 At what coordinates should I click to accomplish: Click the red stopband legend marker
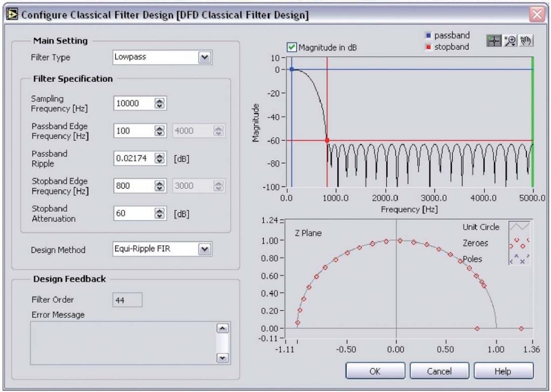[x=429, y=47]
